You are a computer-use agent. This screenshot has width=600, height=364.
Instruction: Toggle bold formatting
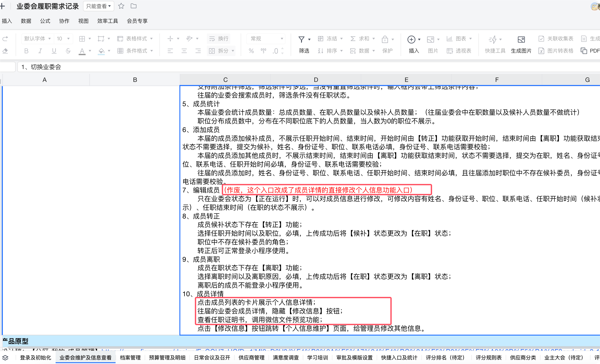point(26,51)
